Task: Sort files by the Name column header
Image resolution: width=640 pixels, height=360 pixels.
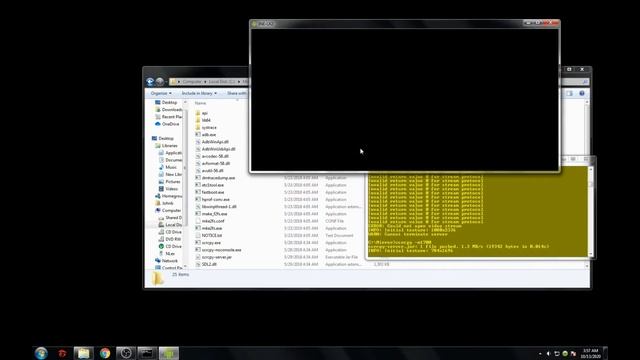Action: [x=200, y=103]
